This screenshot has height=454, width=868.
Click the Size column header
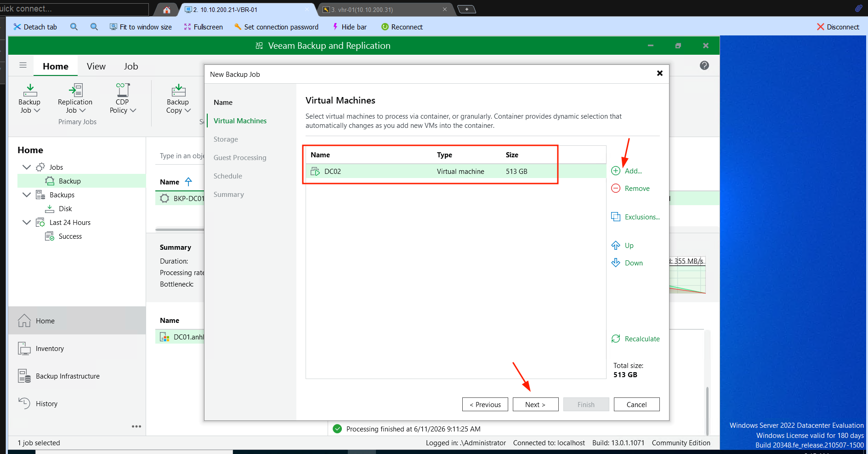[512, 155]
